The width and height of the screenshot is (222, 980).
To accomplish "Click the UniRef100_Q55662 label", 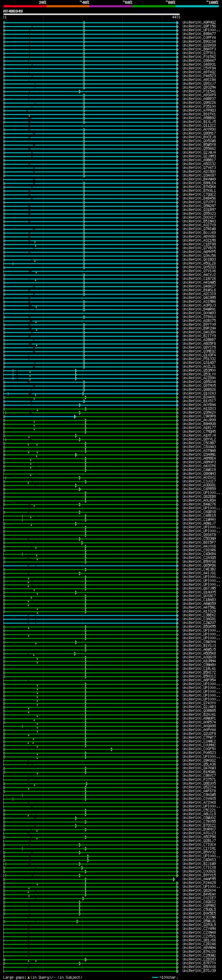I will 199,149.
